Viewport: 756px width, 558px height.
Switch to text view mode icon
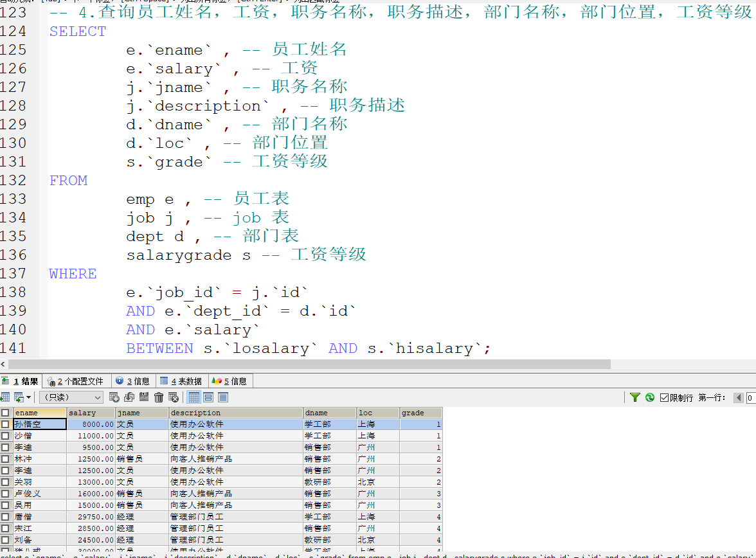[222, 397]
